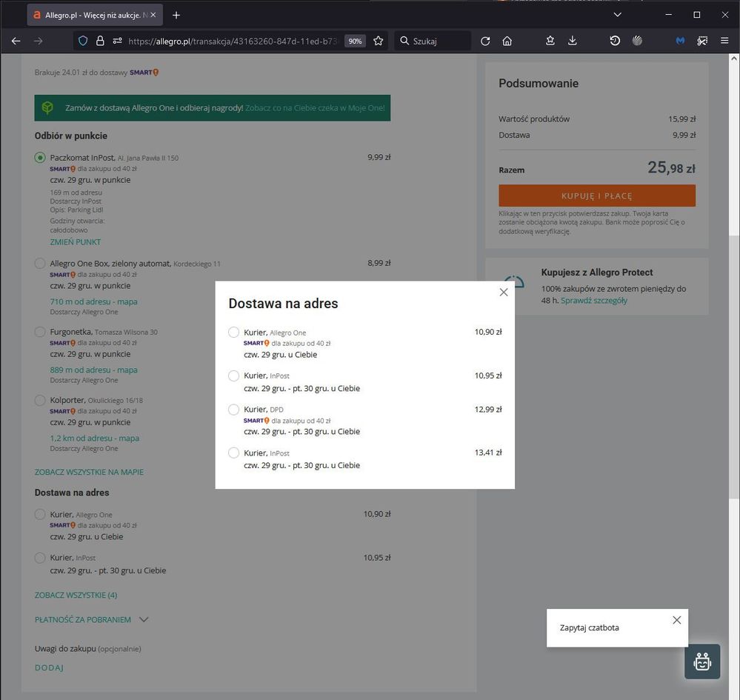Open new browser tab with plus icon

(176, 15)
